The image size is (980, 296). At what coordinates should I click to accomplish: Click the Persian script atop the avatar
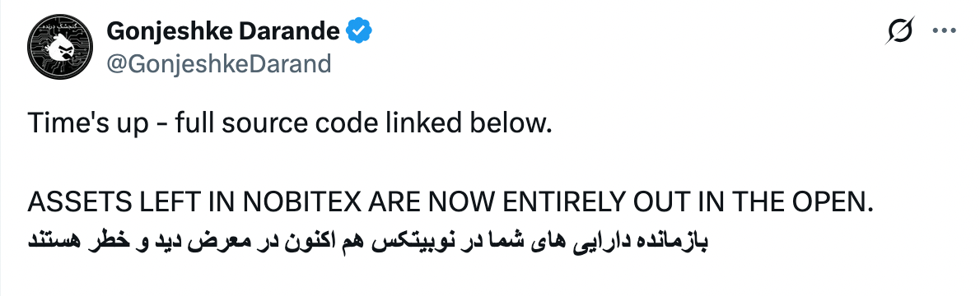[x=61, y=26]
